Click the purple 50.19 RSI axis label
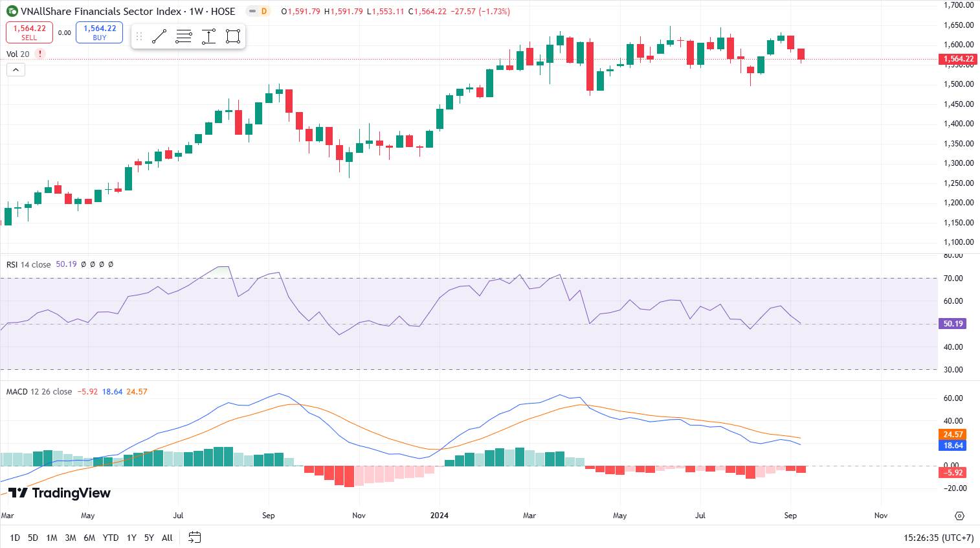The width and height of the screenshot is (980, 548). coord(952,324)
